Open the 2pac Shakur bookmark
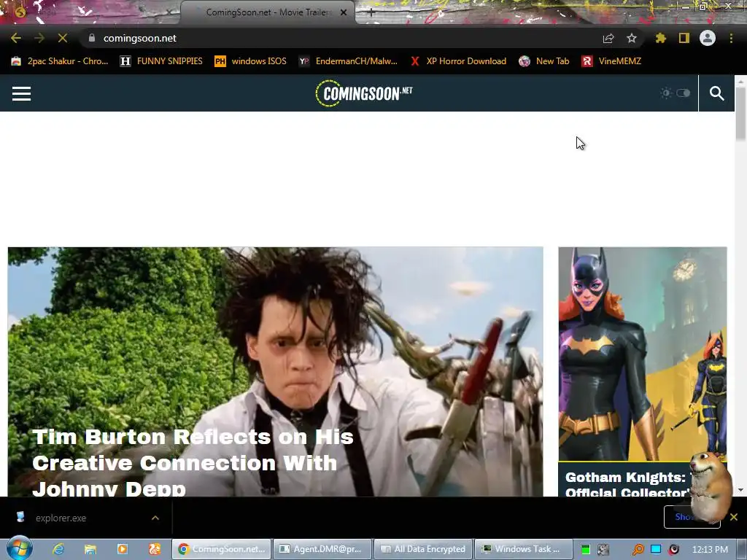 pos(60,61)
